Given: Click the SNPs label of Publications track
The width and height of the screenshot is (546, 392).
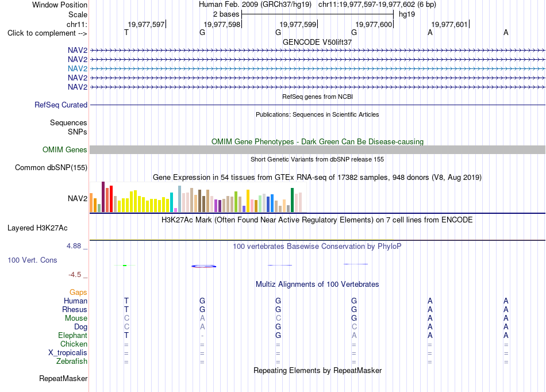Looking at the screenshot, I should click(78, 132).
